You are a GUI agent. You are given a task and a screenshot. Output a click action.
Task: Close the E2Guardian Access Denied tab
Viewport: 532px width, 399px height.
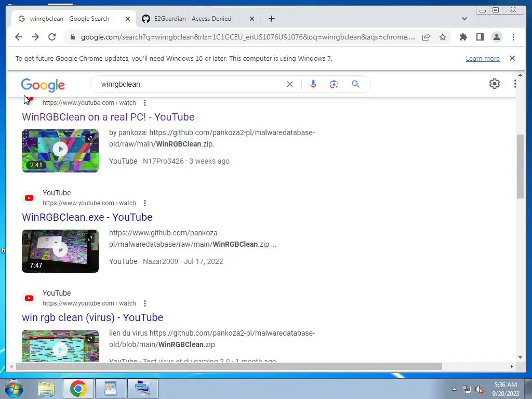pos(252,19)
